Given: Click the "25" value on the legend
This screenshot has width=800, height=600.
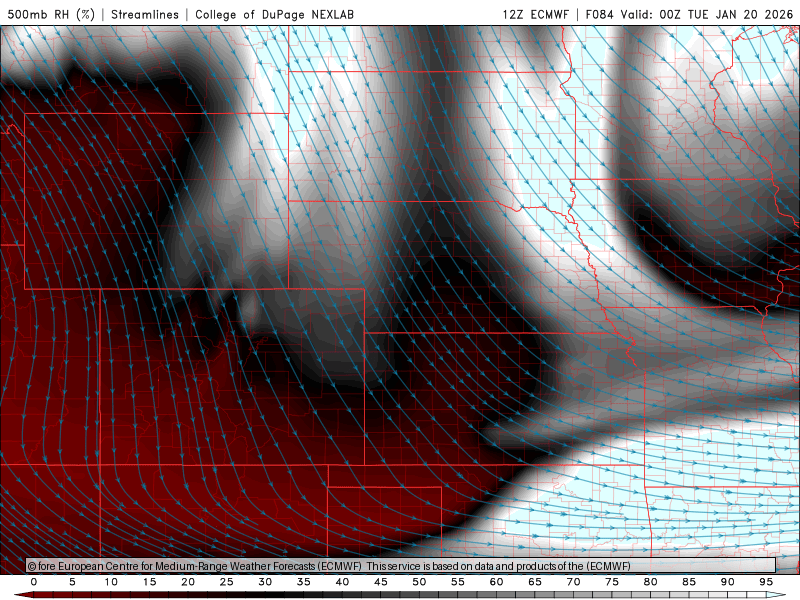Looking at the screenshot, I should click(226, 582).
